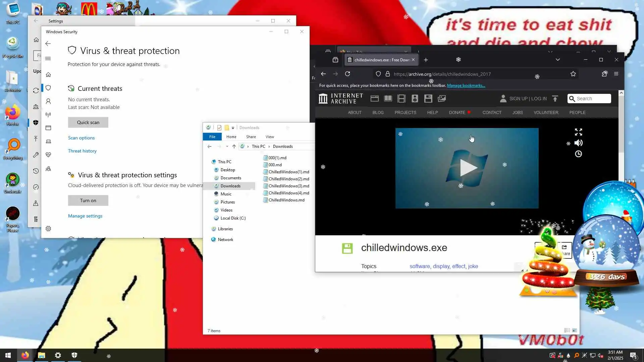Open Internet Archive video section icon
Image resolution: width=644 pixels, height=362 pixels.
tap(401, 99)
